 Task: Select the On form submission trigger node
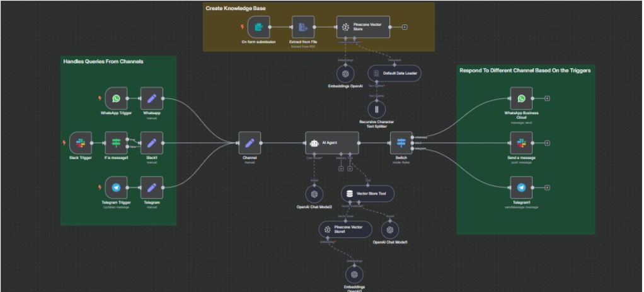click(x=259, y=27)
